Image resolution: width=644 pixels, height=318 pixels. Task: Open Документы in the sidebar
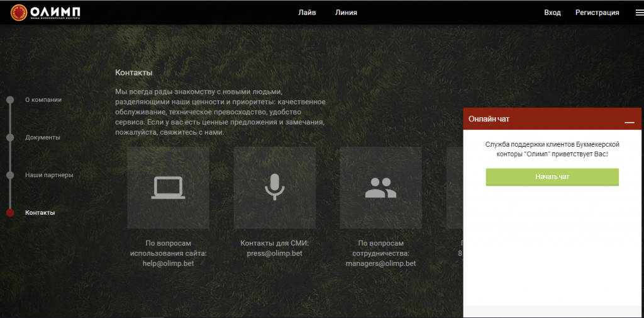[43, 137]
